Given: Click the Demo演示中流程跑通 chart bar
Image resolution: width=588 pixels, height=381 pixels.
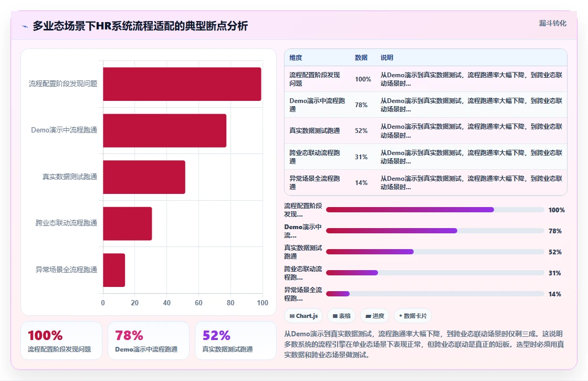Looking at the screenshot, I should [x=165, y=131].
